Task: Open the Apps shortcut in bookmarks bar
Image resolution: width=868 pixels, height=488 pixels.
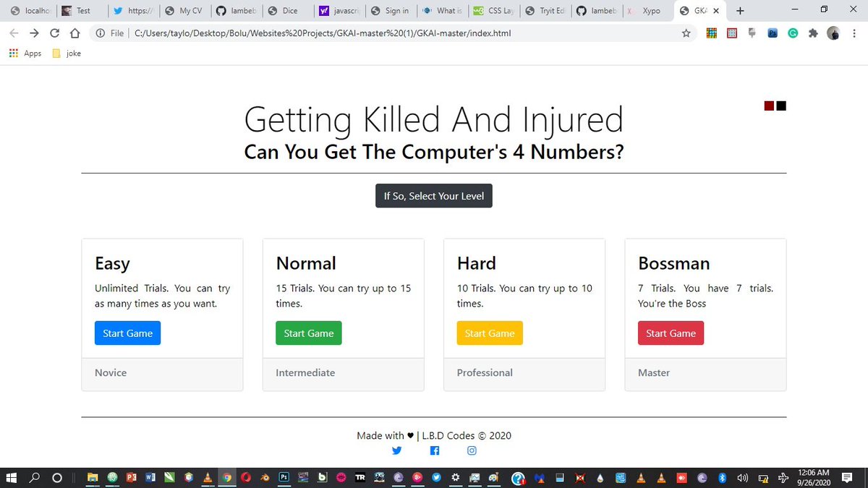Action: pos(25,53)
